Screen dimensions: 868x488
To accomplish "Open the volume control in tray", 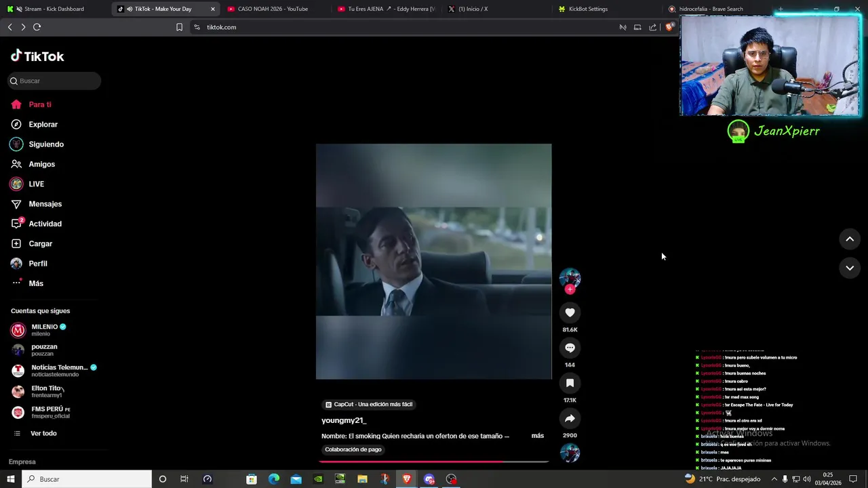I will coord(807,479).
